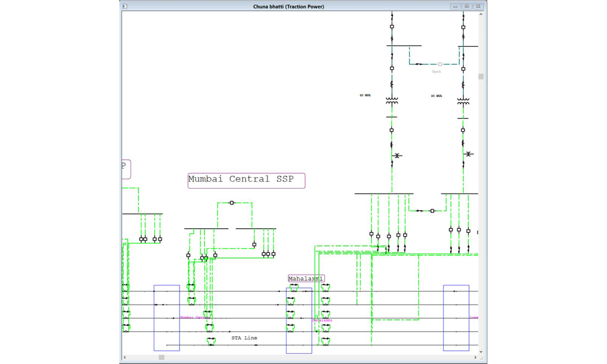Click breaker above the left 30 MVA transformer

click(392, 68)
